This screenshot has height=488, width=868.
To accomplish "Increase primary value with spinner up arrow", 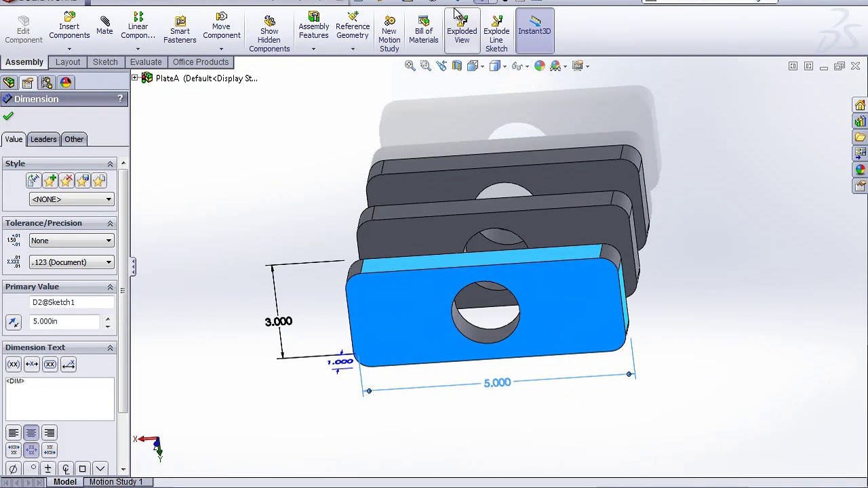I will tap(107, 318).
